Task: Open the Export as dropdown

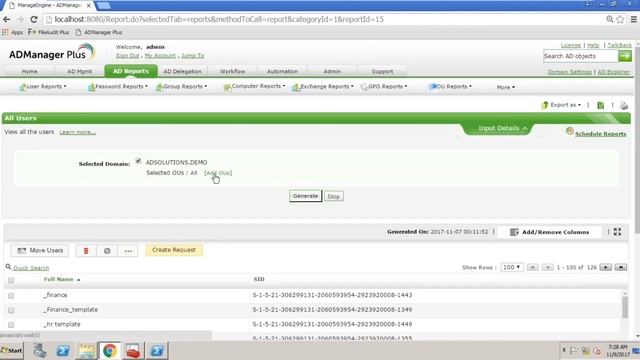Action: (561, 105)
